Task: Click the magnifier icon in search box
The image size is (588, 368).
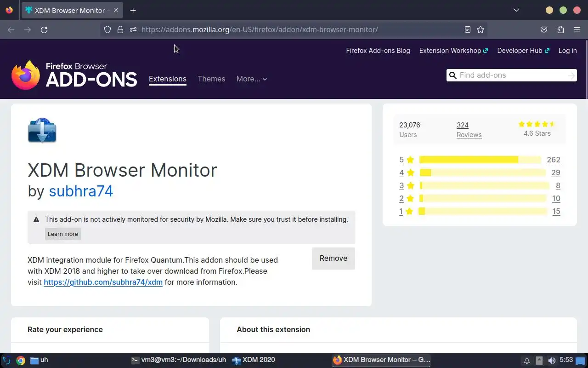Action: (x=453, y=75)
